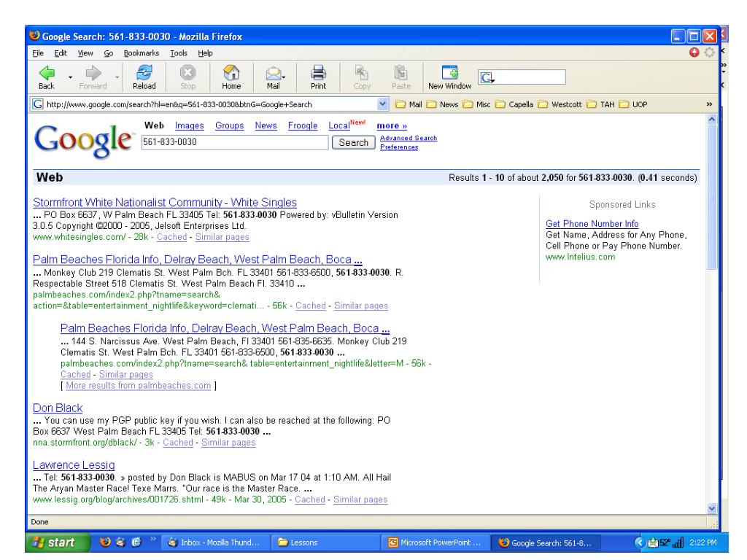747x560 pixels.
Task: Reload the current page
Action: (x=144, y=77)
